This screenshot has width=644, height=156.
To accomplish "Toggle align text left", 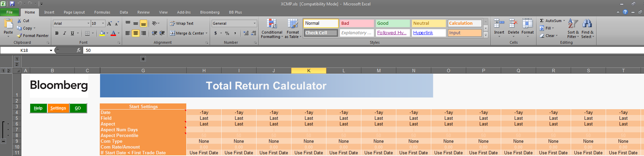I will 128,33.
